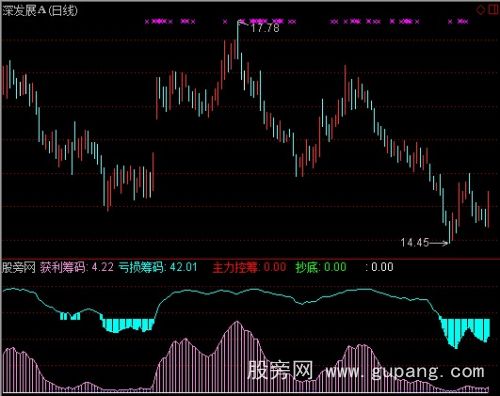The height and width of the screenshot is (396, 500).
Task: Click the (日线) daily period label
Action: click(63, 11)
